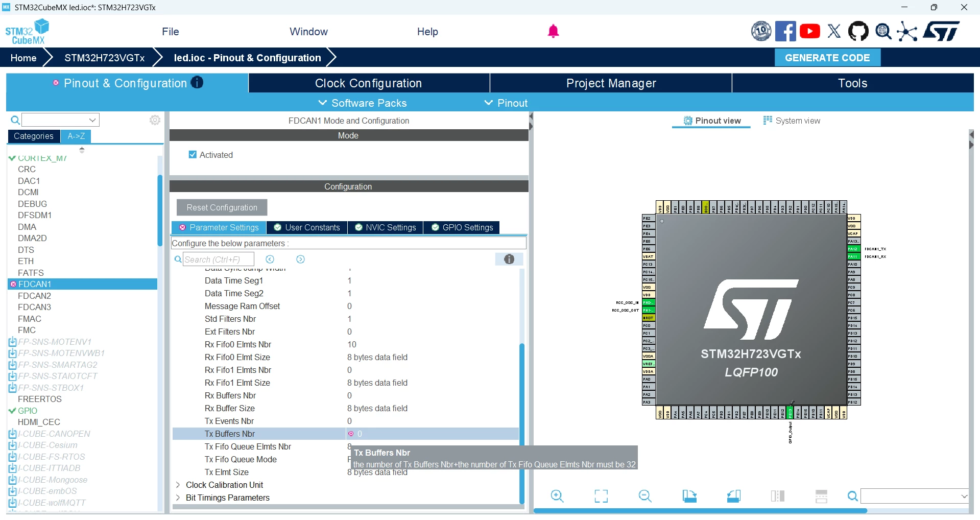This screenshot has width=980, height=520.
Task: Click STM32H723VGTx breadcrumb
Action: tap(105, 58)
